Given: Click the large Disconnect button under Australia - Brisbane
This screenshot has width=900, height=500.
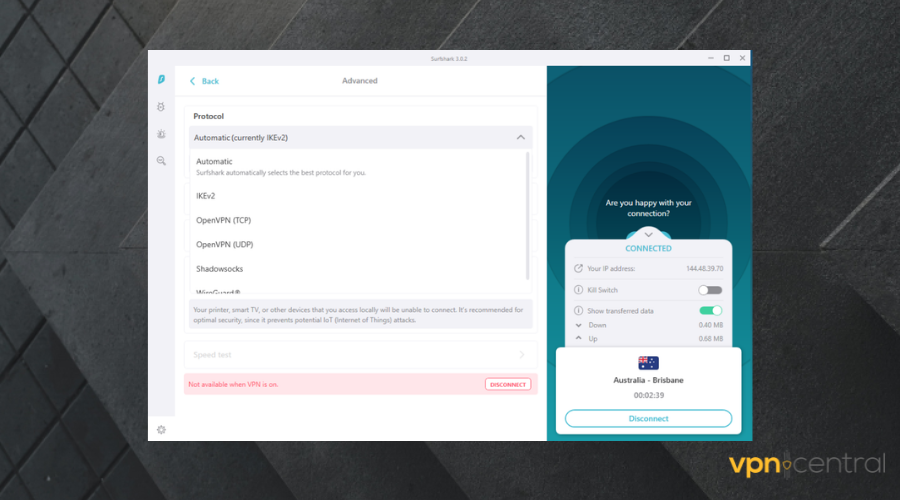Looking at the screenshot, I should pos(648,418).
